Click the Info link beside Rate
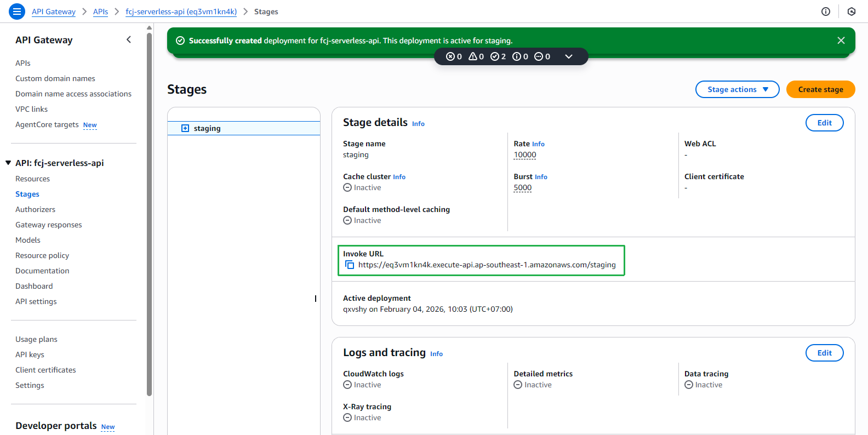Viewport: 868px width, 435px height. [x=538, y=144]
